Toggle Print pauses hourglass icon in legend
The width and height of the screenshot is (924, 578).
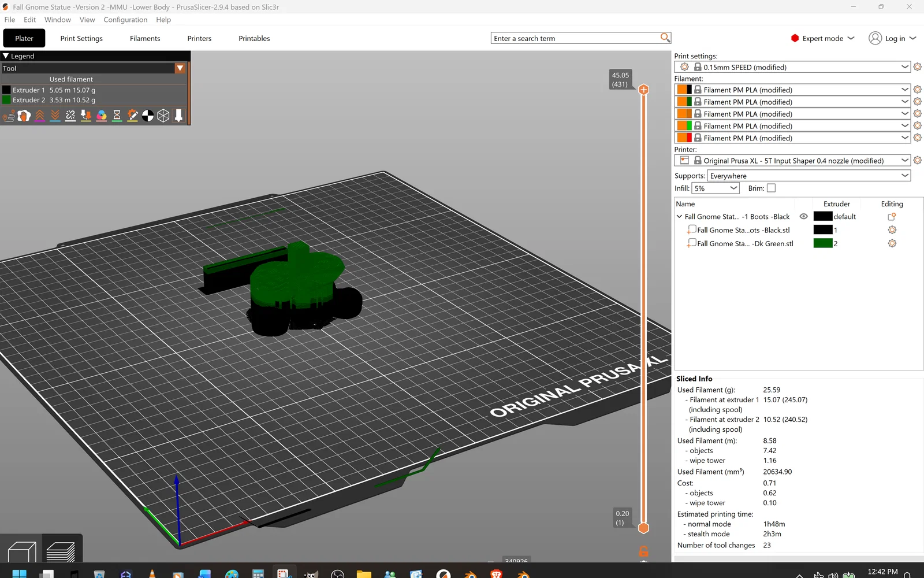tap(117, 116)
